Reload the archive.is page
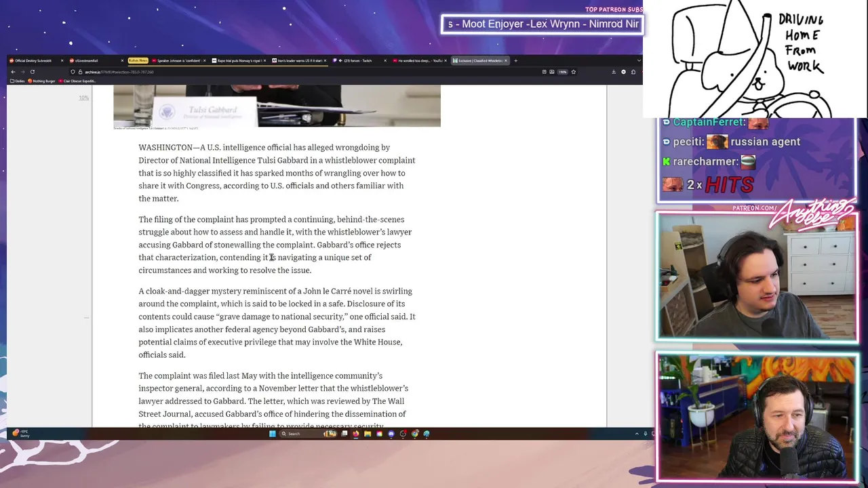This screenshot has width=868, height=488. [32, 72]
